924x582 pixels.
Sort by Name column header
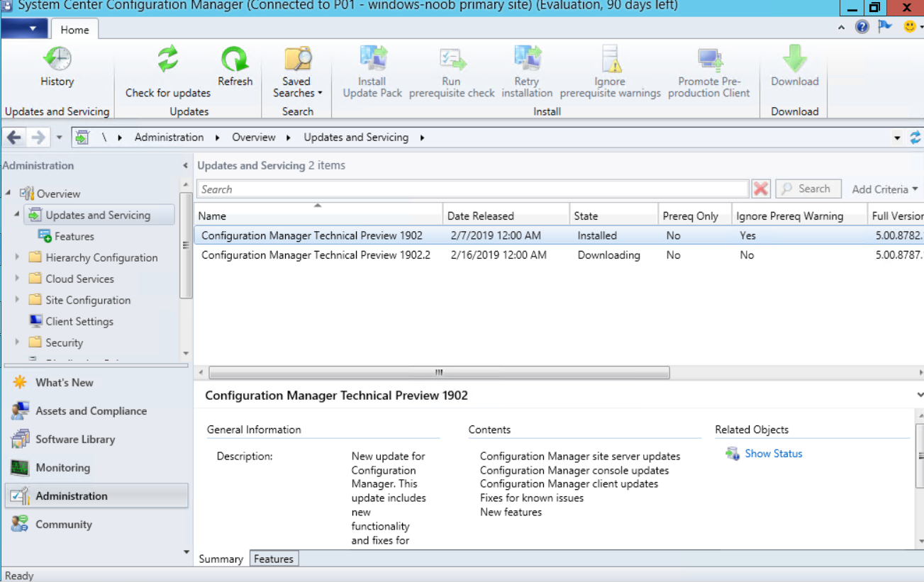[x=318, y=216]
